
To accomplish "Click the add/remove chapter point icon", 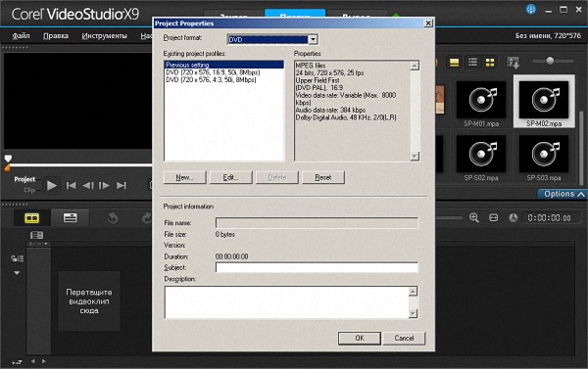I will pyautogui.click(x=37, y=244).
